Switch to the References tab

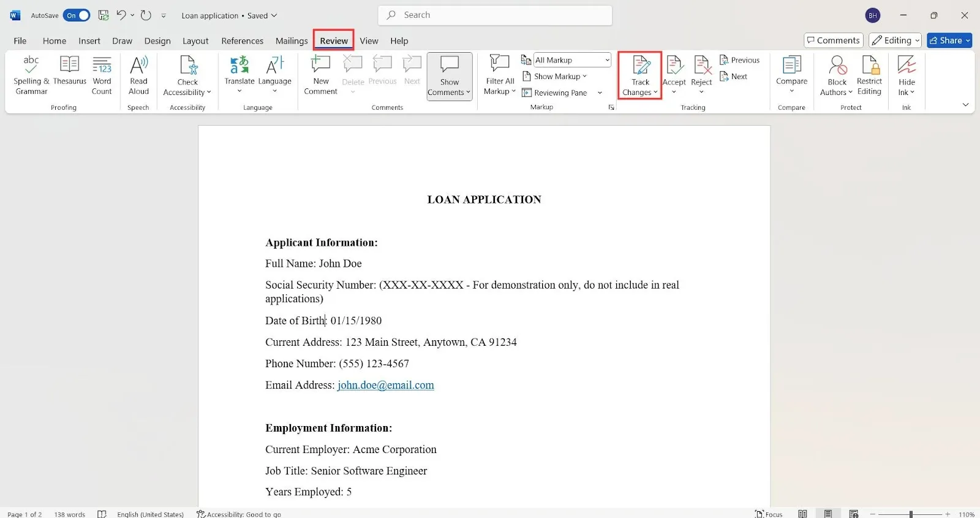(x=243, y=40)
